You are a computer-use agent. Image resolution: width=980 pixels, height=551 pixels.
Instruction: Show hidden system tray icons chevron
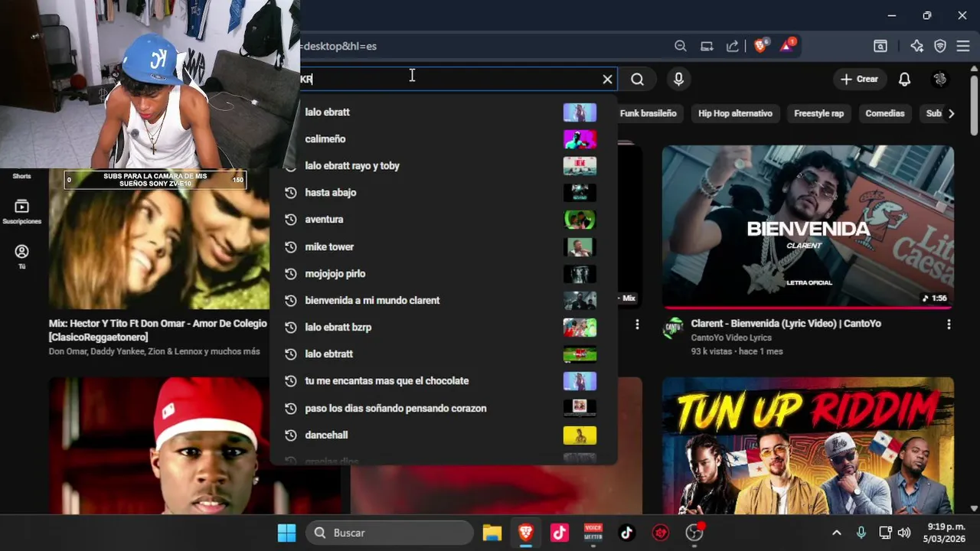point(836,533)
